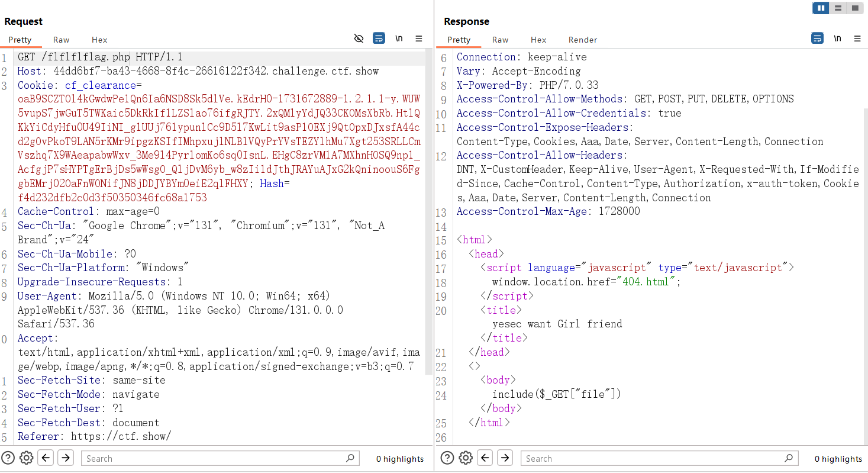This screenshot has width=868, height=473.
Task: Click the Sec-Fetch-Mode: navigate line
Action: click(x=89, y=394)
